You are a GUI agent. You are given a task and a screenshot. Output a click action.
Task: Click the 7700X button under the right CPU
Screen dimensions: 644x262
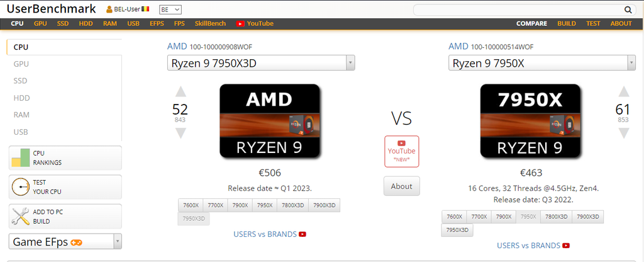click(x=479, y=217)
